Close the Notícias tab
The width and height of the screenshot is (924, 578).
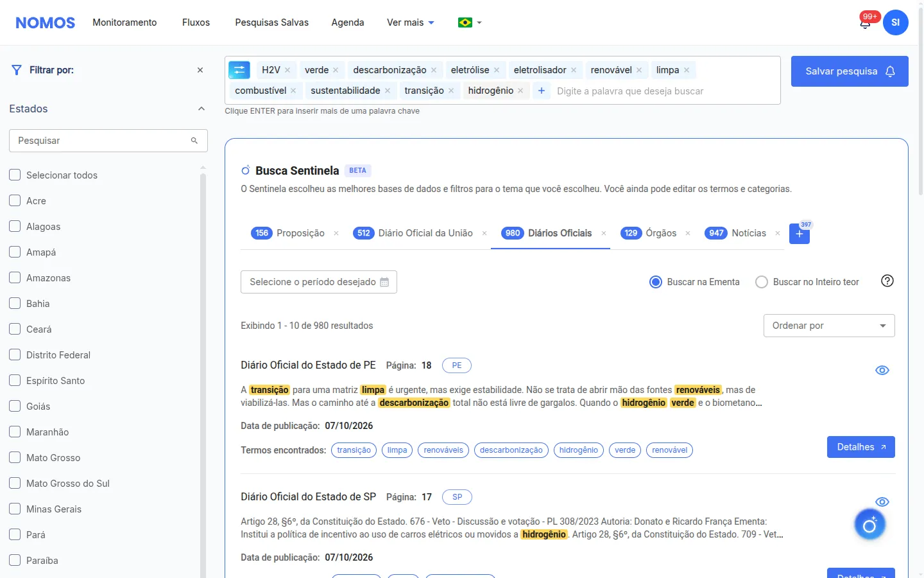(778, 233)
